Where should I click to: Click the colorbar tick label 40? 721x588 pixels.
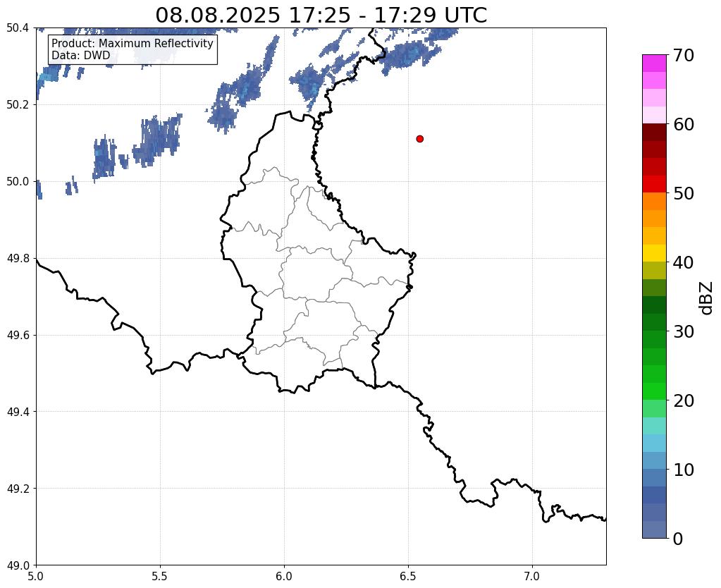point(684,262)
